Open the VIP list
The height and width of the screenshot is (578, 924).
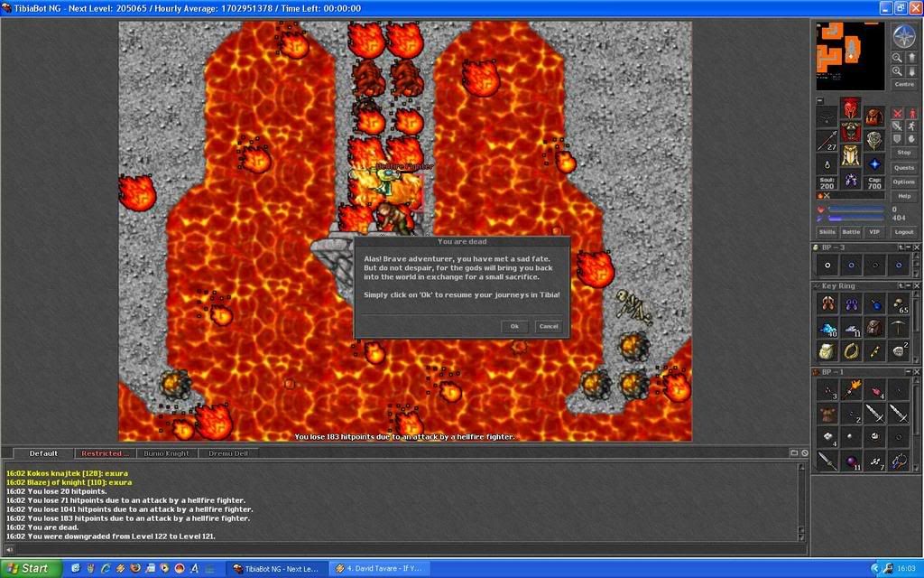click(x=874, y=232)
